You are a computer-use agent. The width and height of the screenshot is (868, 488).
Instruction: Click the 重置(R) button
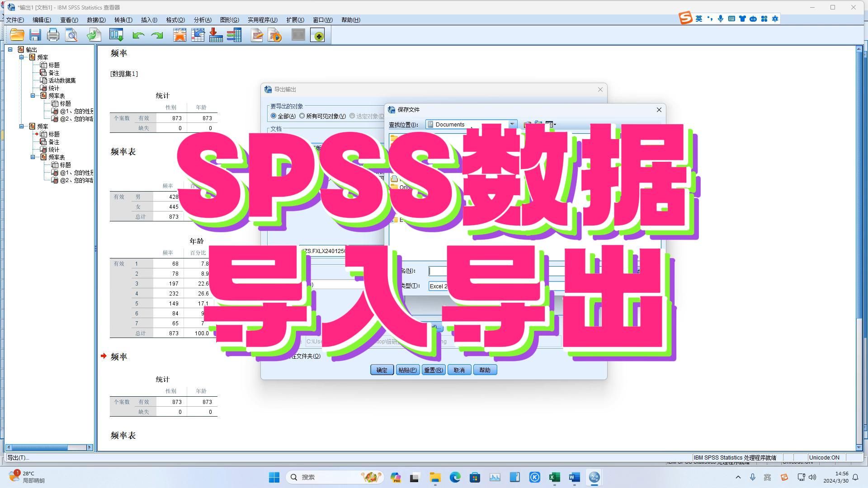(434, 370)
